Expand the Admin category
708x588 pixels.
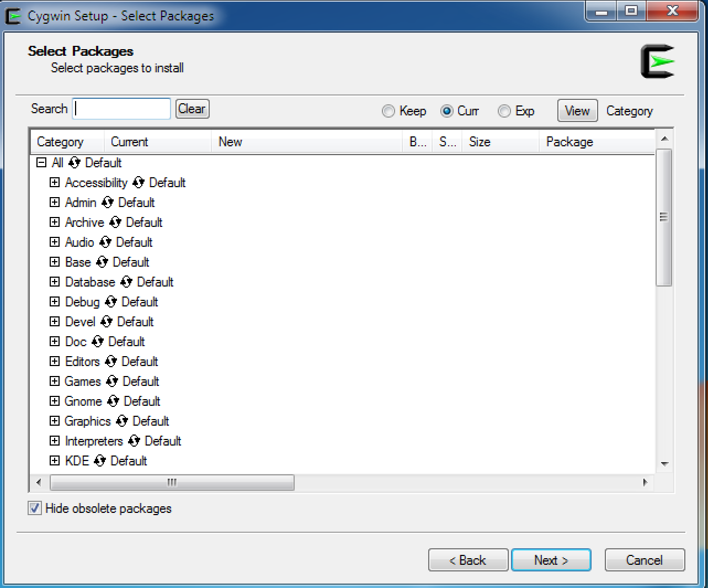click(x=55, y=202)
